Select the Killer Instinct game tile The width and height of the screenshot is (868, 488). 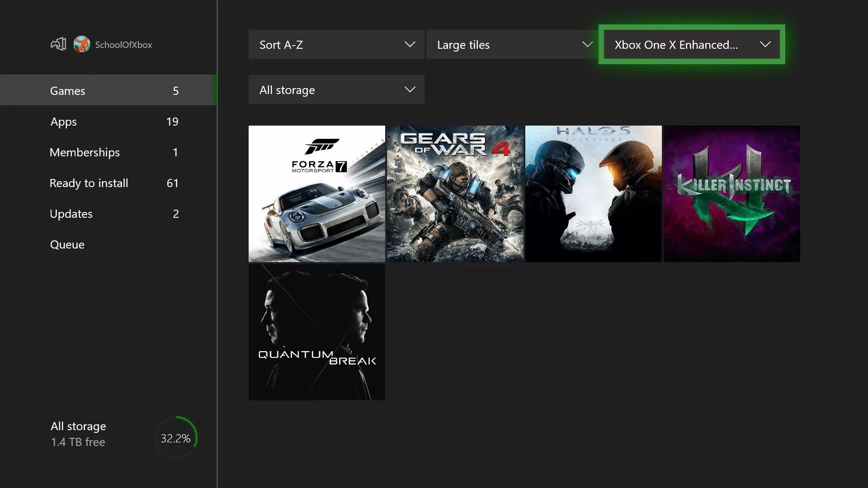[x=731, y=194]
